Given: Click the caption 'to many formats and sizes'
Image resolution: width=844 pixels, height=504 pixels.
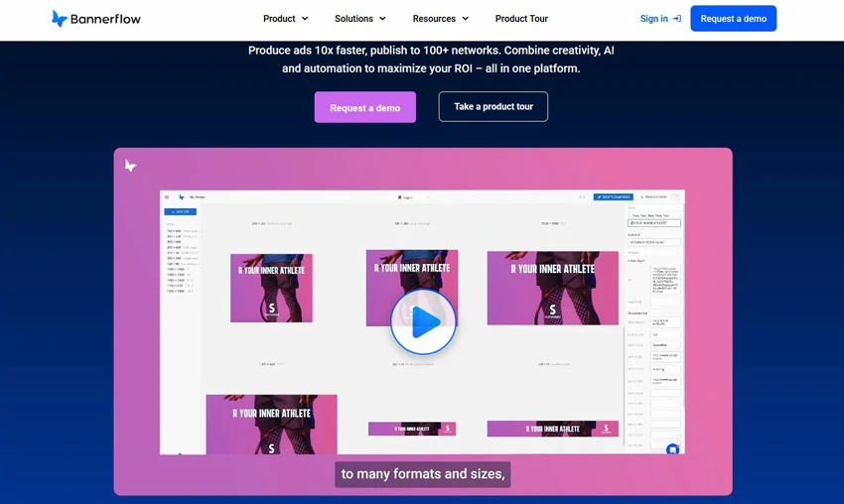Looking at the screenshot, I should click(x=423, y=474).
